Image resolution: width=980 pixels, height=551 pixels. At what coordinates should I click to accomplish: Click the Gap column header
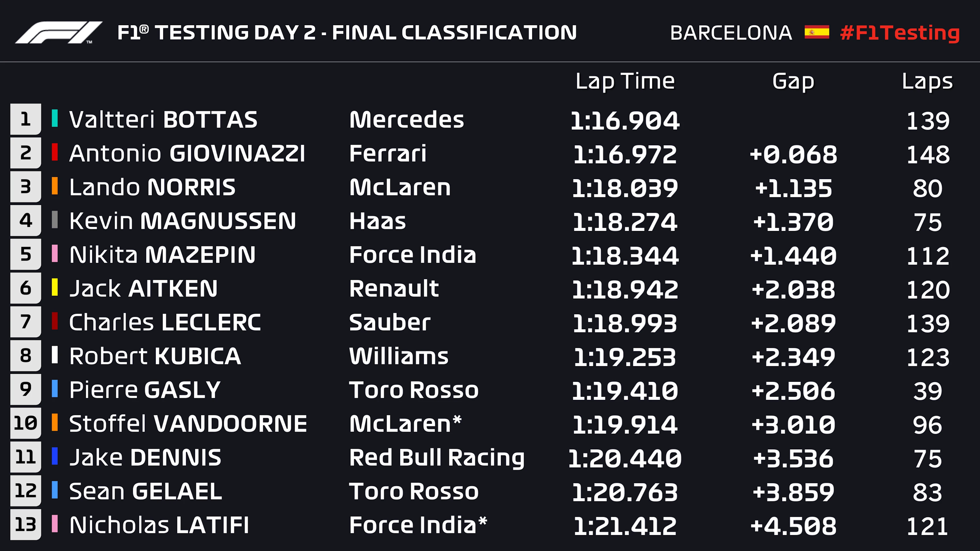coord(793,81)
